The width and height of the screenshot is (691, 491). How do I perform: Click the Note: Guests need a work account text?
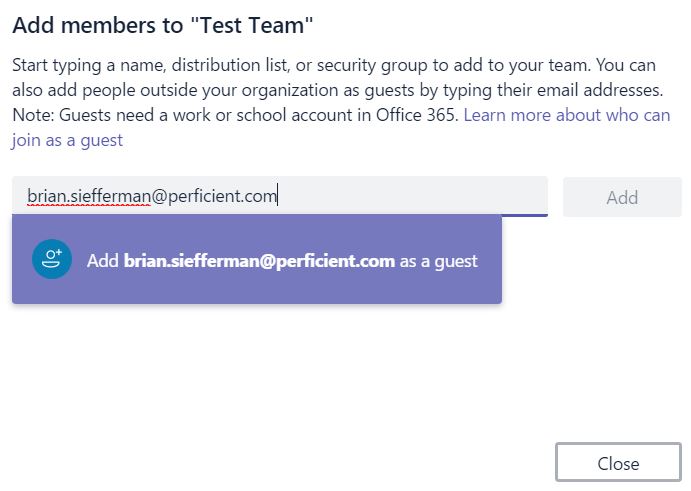tap(236, 115)
